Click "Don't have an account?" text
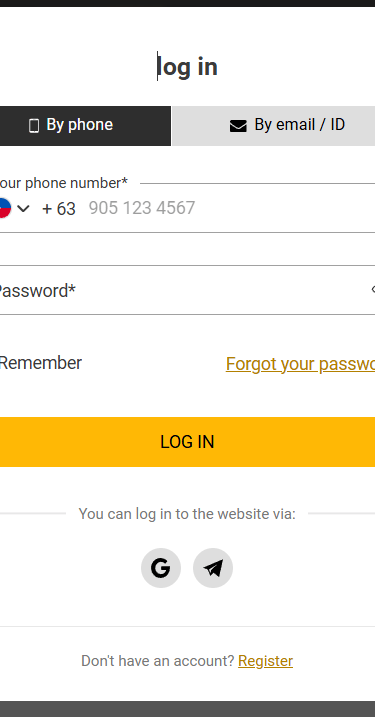 (158, 661)
